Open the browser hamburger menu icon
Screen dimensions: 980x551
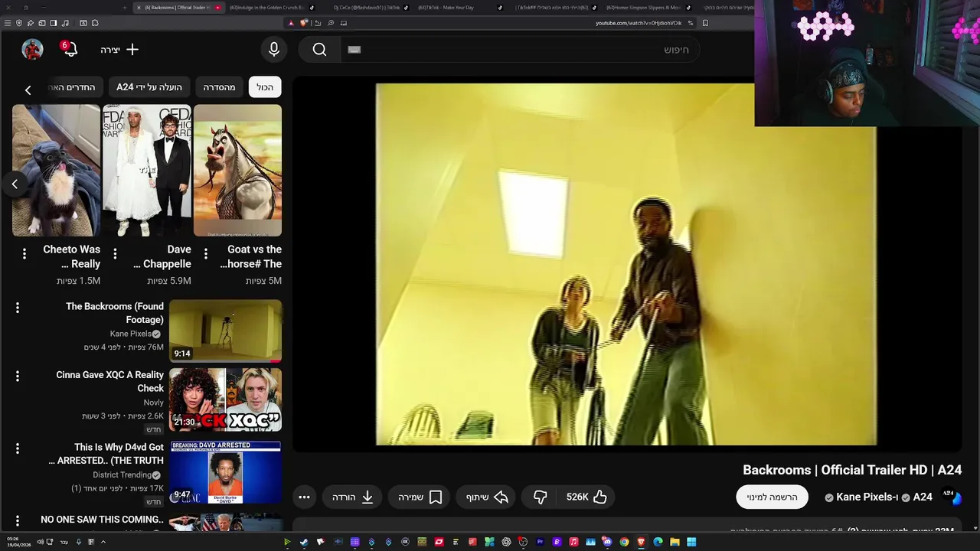pos(8,23)
